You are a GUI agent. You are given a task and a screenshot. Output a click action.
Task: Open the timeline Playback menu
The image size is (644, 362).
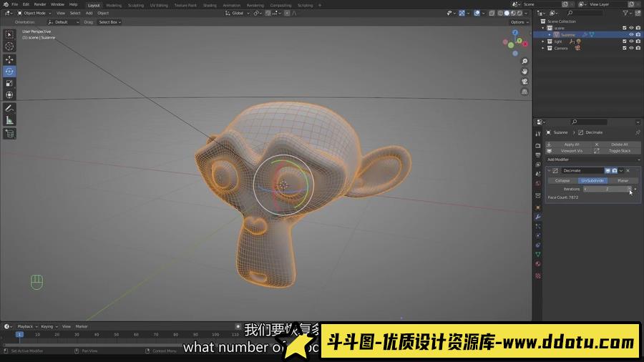point(27,327)
